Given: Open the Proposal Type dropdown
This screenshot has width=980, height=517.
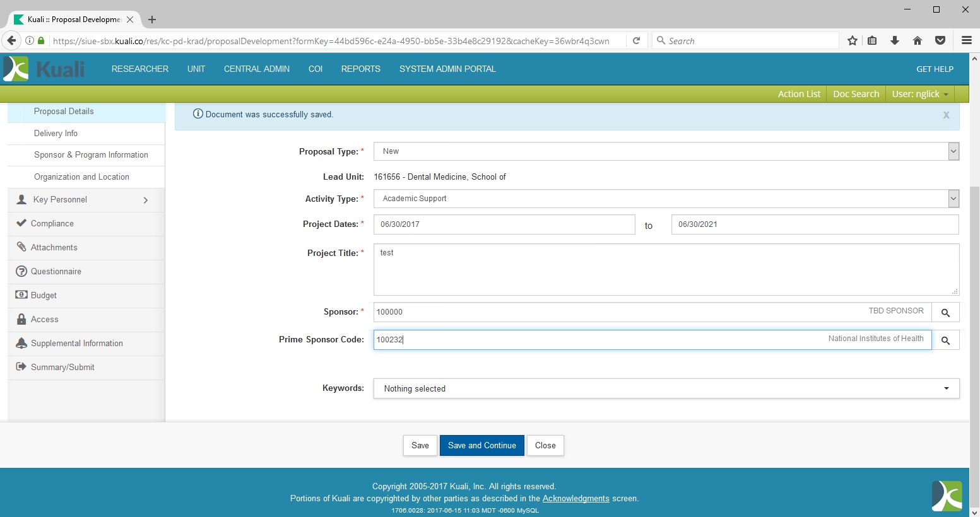Looking at the screenshot, I should pyautogui.click(x=666, y=151).
